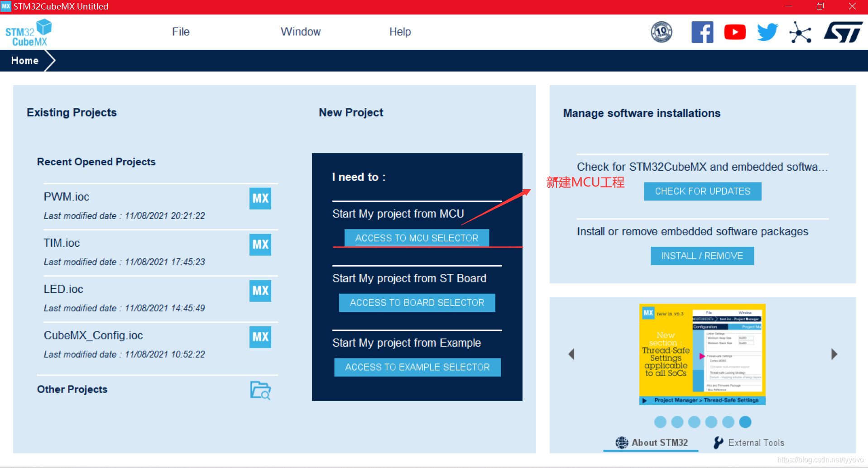Screen dimensions: 868x468
Task: Open the Thread-Safe Settings news thumbnail
Action: pyautogui.click(x=702, y=354)
